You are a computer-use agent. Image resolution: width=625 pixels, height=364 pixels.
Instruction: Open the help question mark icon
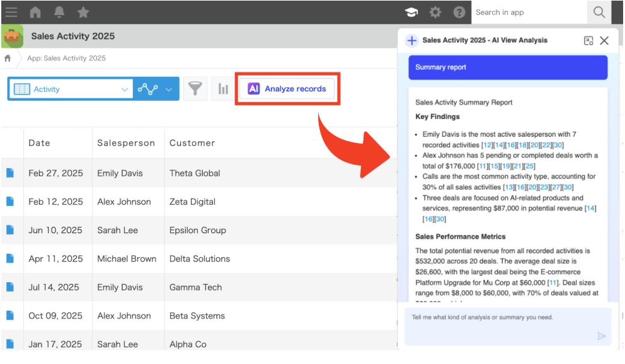pos(459,12)
